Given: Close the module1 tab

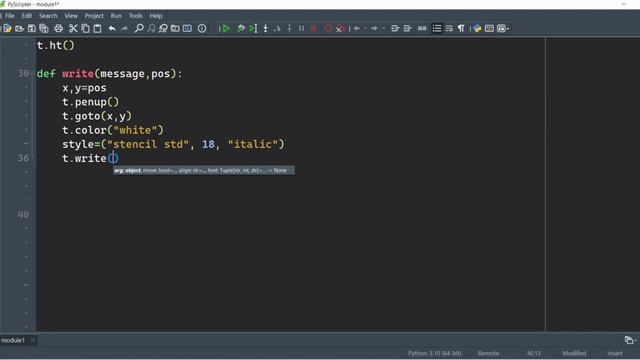Looking at the screenshot, I should pos(33,340).
